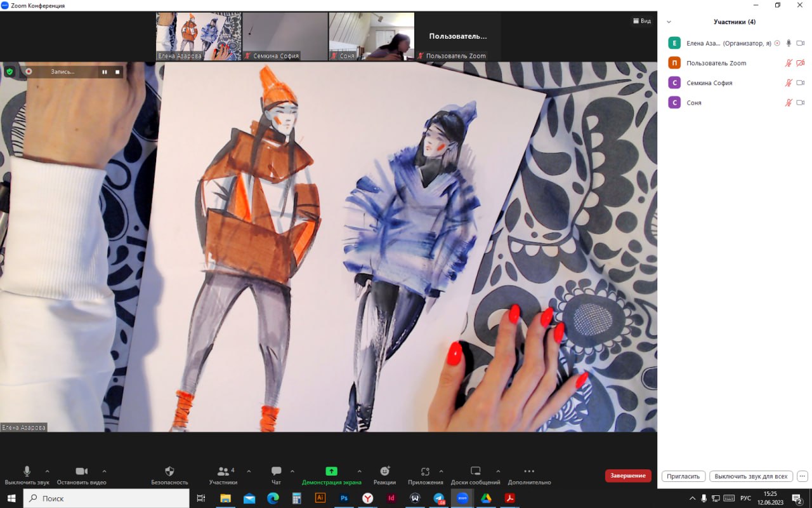Click Елена Азарова avatar in participants list
812x508 pixels.
click(x=674, y=43)
